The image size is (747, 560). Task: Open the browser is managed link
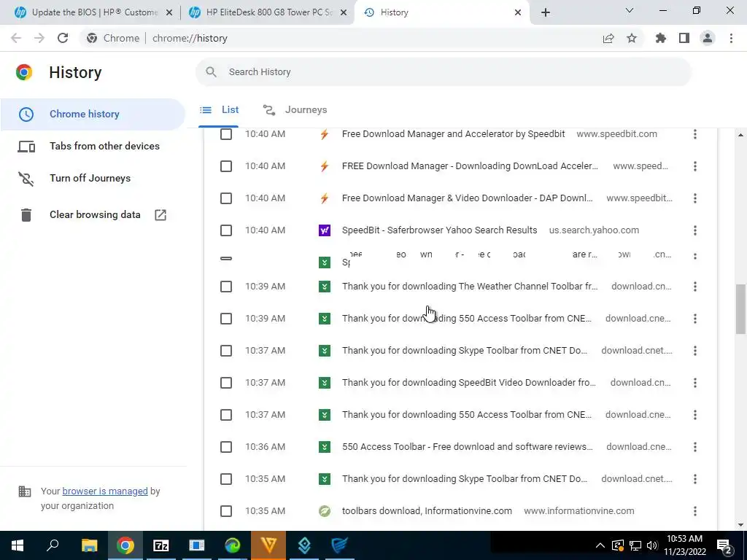click(105, 491)
